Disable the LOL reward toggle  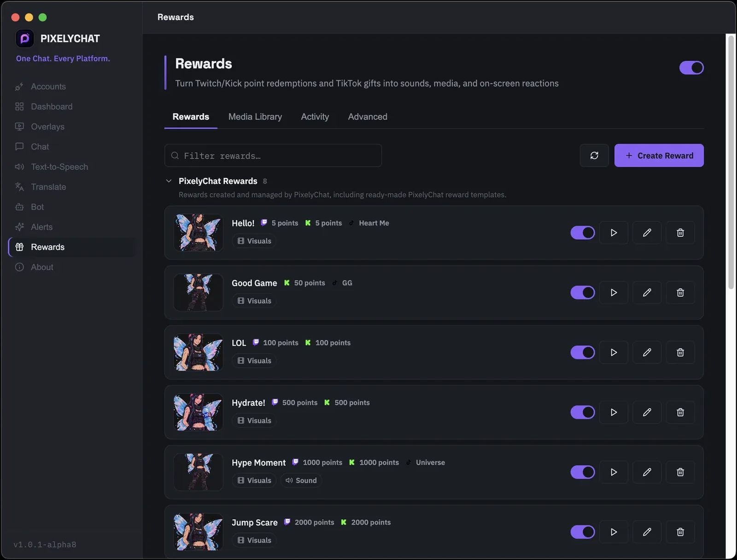tap(583, 352)
